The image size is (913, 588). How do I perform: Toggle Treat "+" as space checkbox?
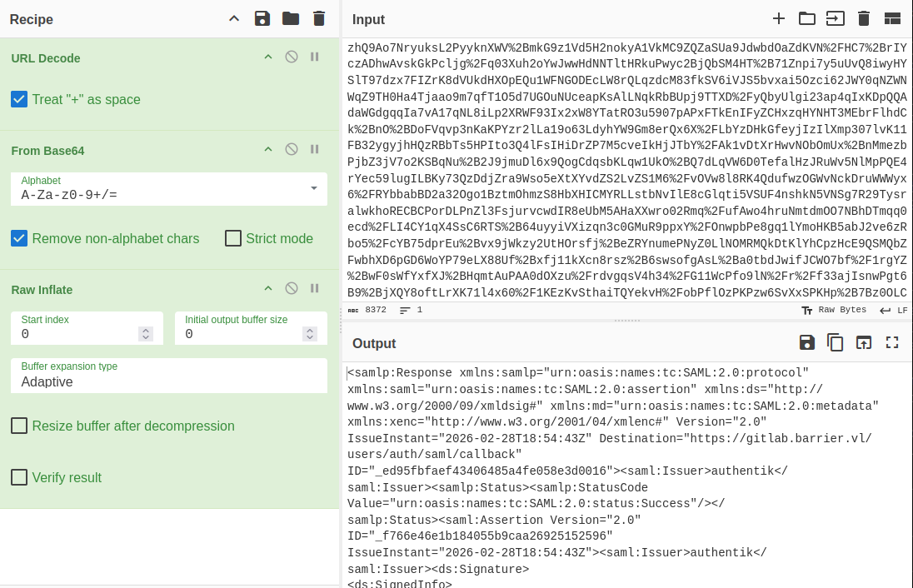coord(19,100)
